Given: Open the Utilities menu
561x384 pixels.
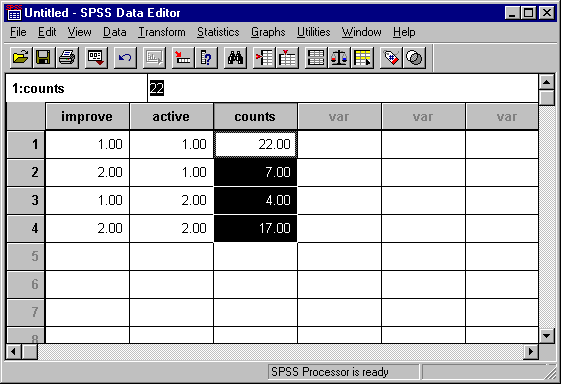Looking at the screenshot, I should click(x=313, y=32).
